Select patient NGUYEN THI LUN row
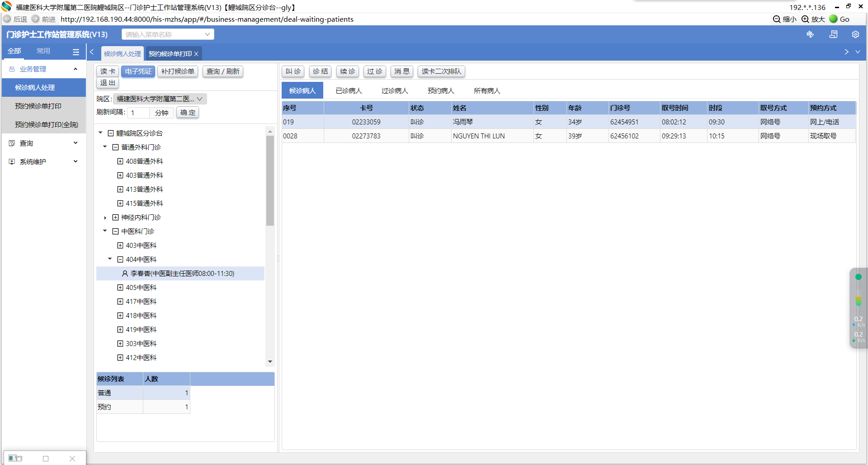 [569, 136]
